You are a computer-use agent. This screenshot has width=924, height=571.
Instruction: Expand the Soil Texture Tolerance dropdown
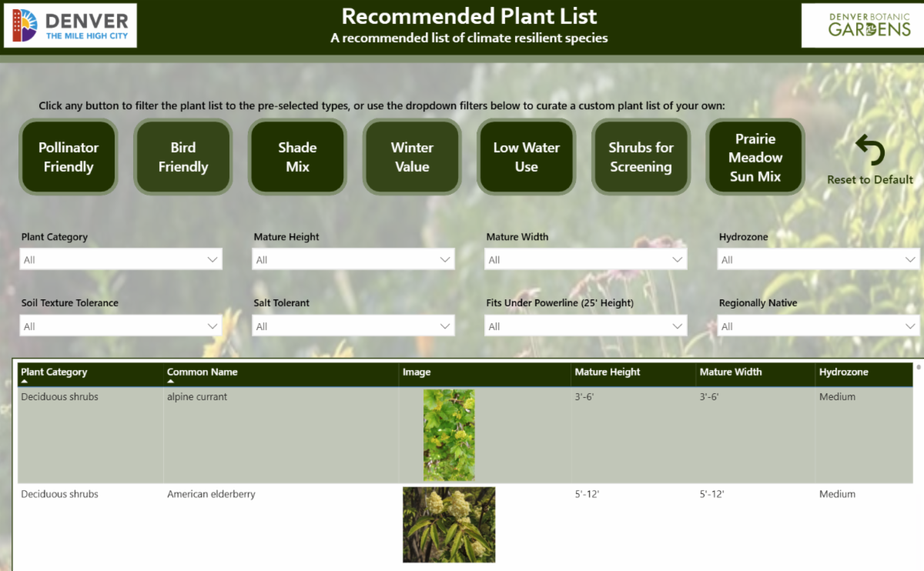click(x=121, y=326)
